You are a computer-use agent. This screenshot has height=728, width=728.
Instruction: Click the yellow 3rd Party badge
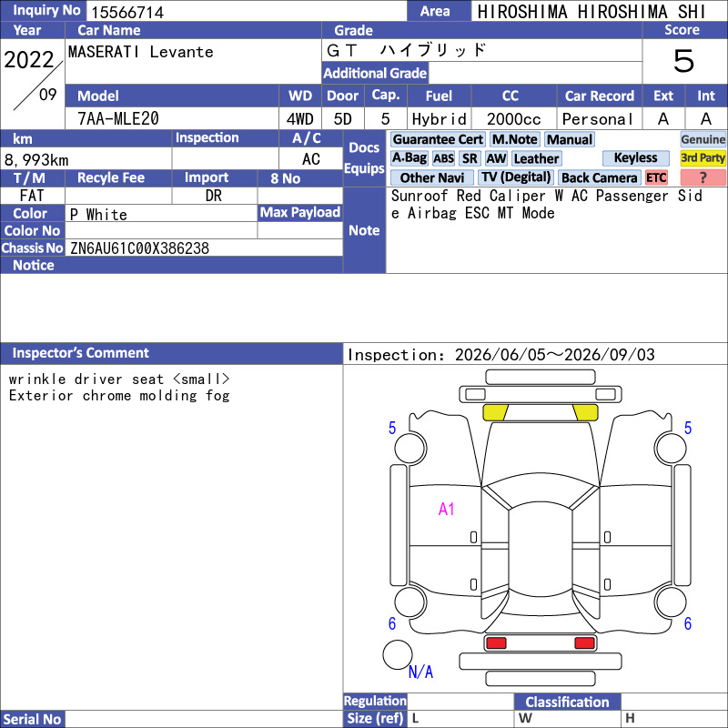point(703,157)
